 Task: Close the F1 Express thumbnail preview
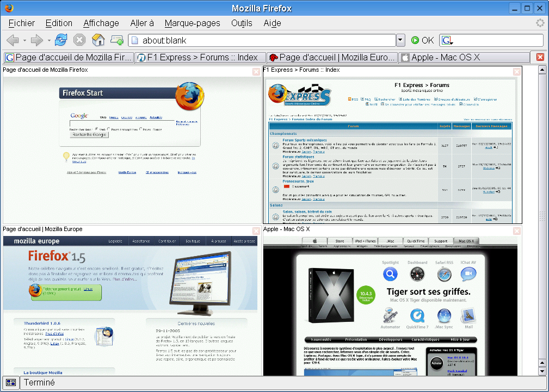point(517,72)
